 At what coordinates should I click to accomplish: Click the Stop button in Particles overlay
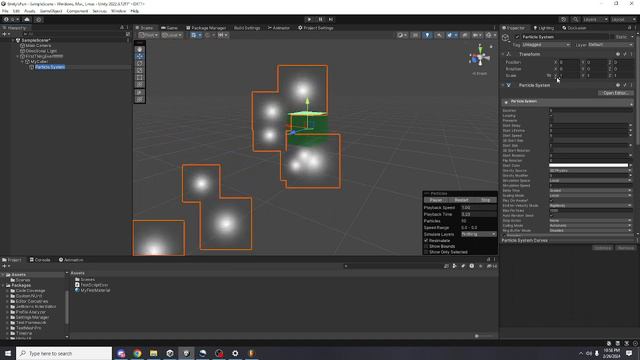click(x=486, y=200)
